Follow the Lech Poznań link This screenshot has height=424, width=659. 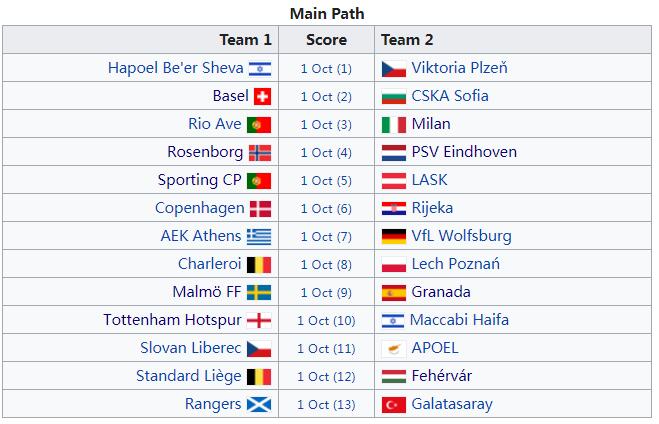[456, 264]
